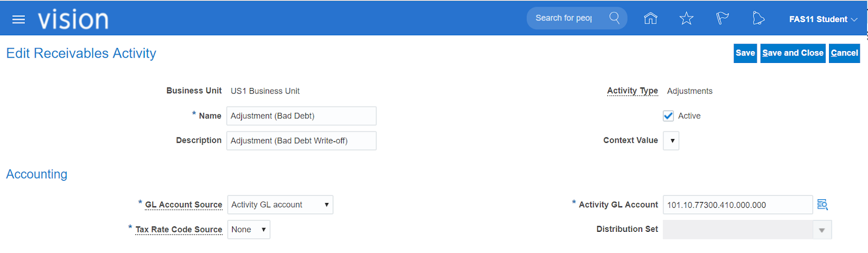Cancel editing the receivables activity
The image size is (868, 253).
844,53
